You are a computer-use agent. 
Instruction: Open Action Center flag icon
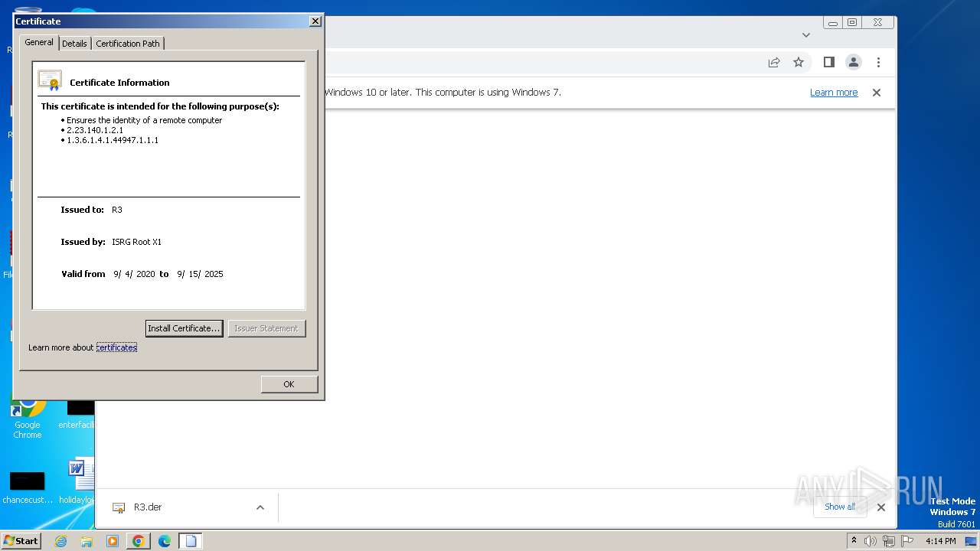pos(907,541)
